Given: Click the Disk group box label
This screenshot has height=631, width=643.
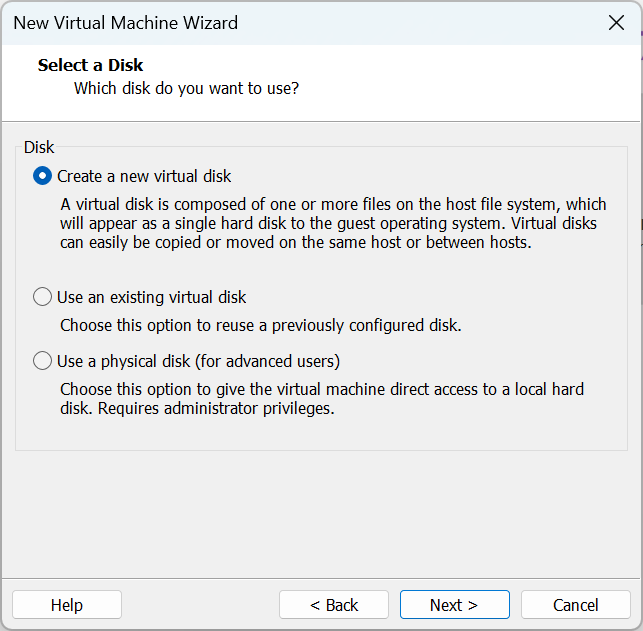Looking at the screenshot, I should pos(39,148).
